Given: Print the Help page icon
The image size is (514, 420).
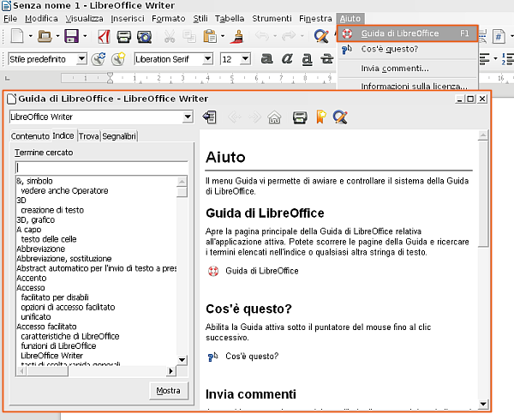Looking at the screenshot, I should click(300, 117).
